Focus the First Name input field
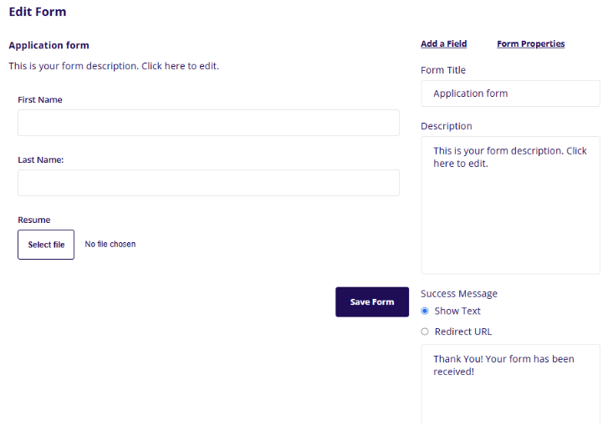This screenshot has height=425, width=608. tap(208, 122)
